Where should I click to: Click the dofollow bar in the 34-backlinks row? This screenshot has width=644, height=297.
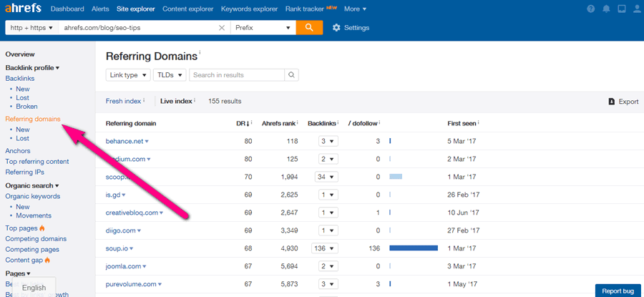396,177
